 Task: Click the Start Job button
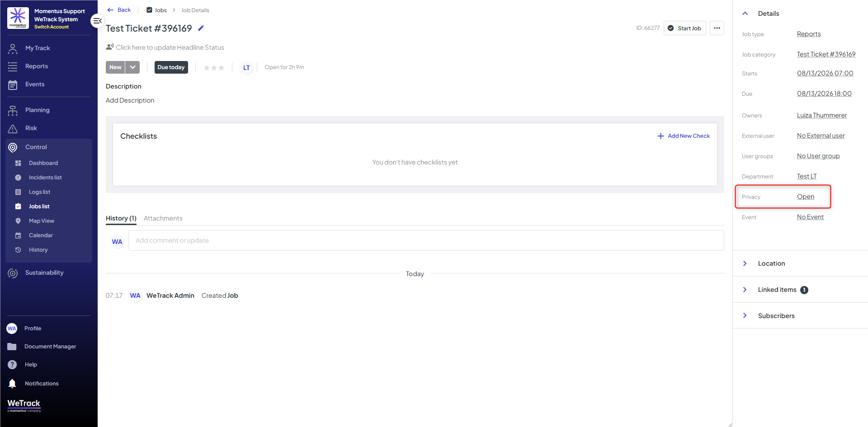(684, 28)
